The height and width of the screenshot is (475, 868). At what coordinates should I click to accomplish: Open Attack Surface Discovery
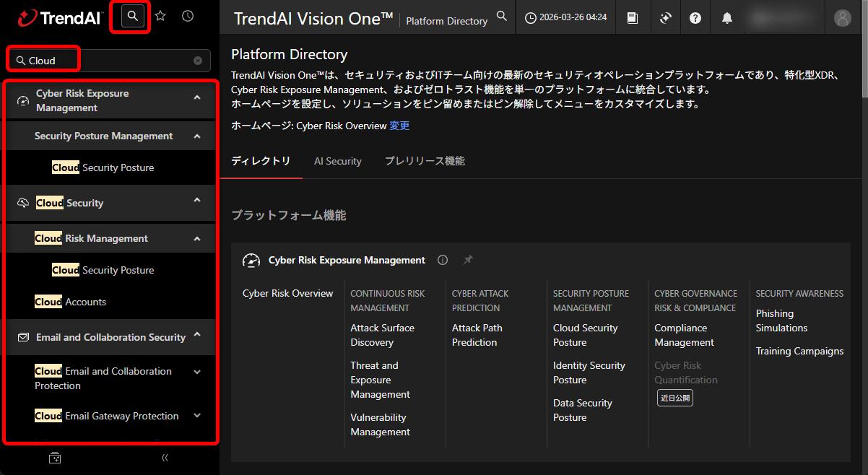[383, 335]
